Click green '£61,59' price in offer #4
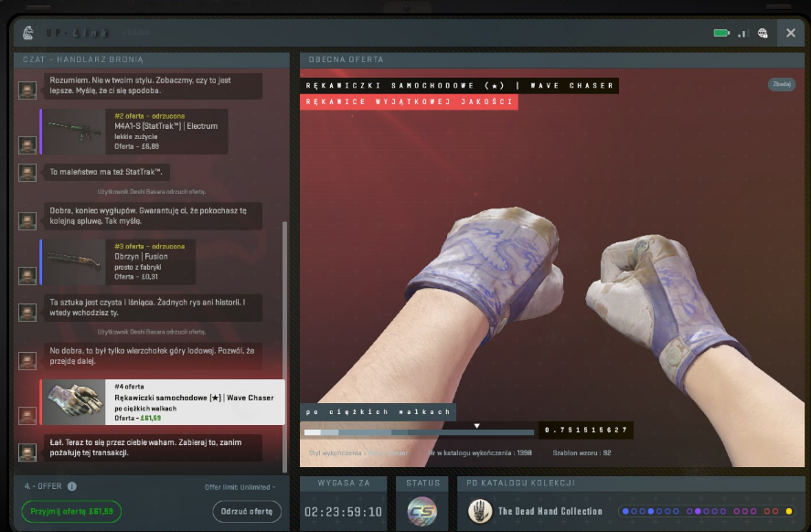 (151, 419)
